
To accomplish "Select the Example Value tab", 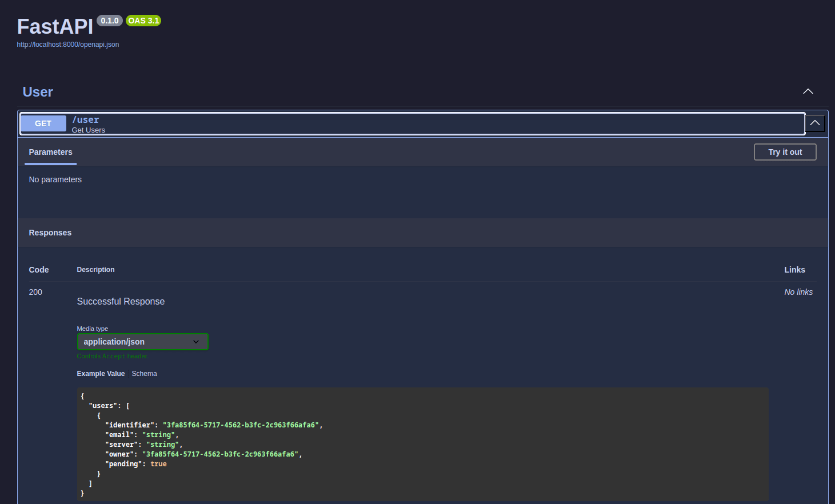I will (101, 373).
